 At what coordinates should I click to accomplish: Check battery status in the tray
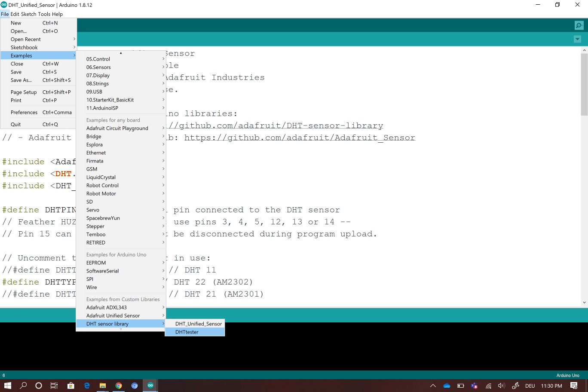point(461,386)
